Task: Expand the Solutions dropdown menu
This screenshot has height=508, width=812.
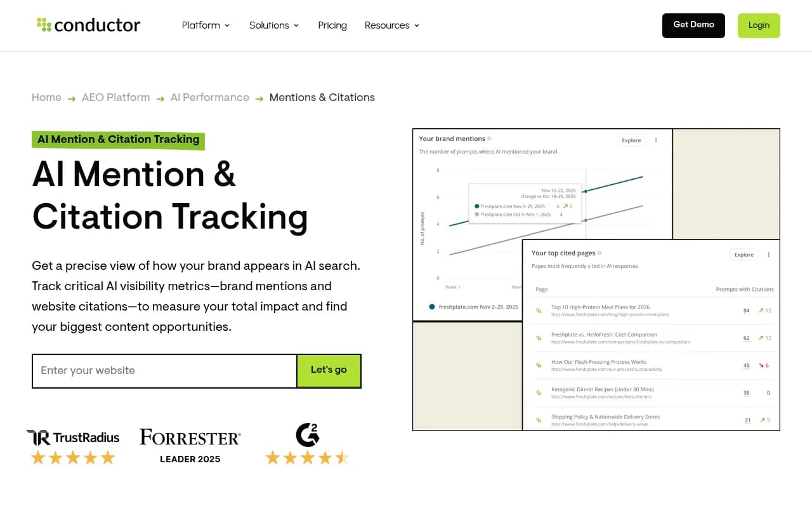Action: coord(274,25)
